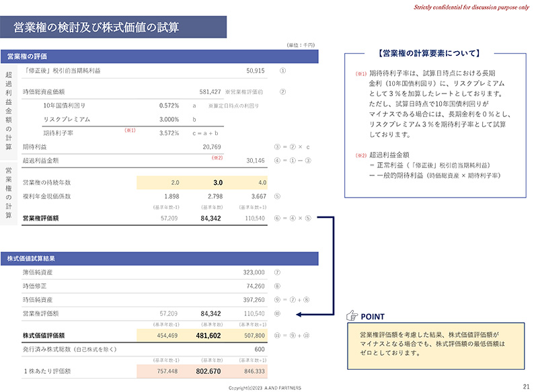Click the per-share value 757,448
The image size is (538, 392).
(167, 371)
